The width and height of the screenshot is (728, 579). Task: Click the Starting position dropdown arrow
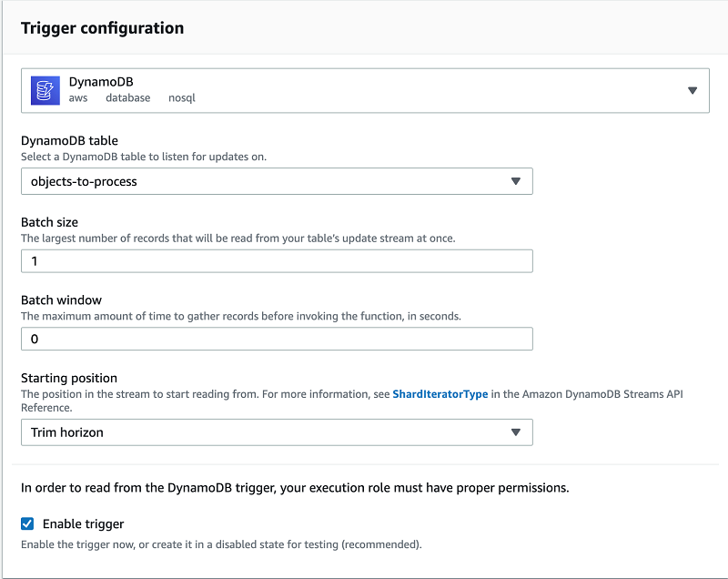516,432
